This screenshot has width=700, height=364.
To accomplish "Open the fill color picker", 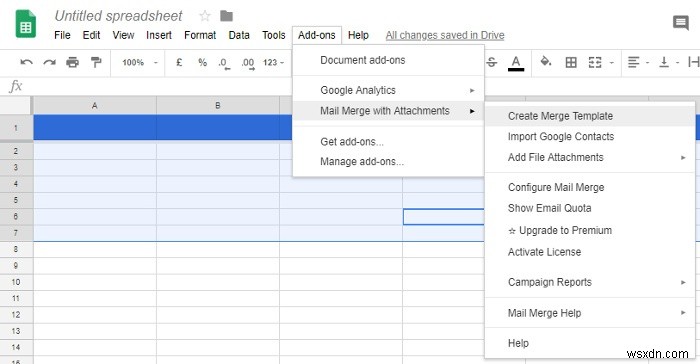I will [546, 62].
